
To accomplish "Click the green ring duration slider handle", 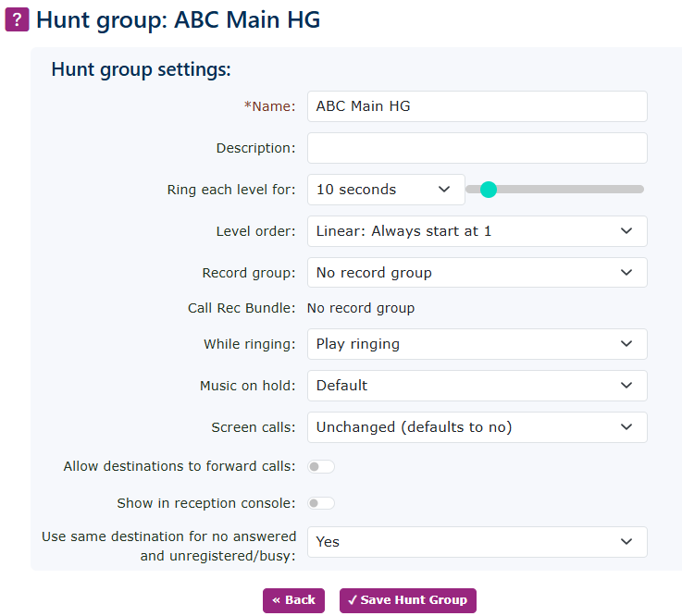I will [489, 190].
